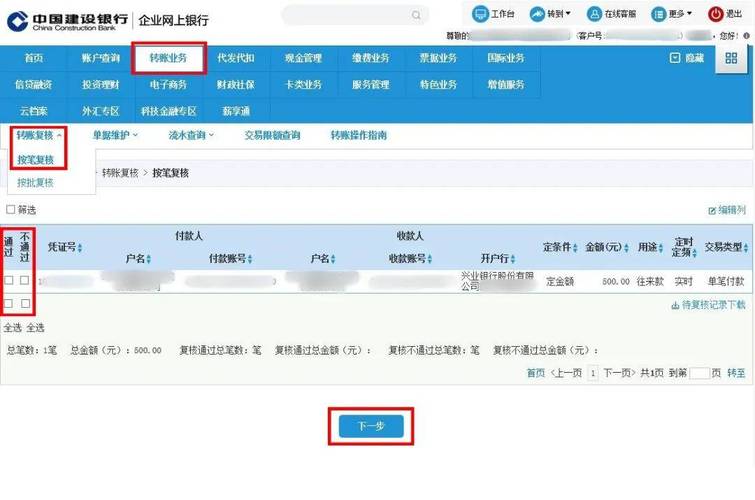The height and width of the screenshot is (500, 755).
Task: Sort by 定条件 column arrows
Action: (575, 248)
